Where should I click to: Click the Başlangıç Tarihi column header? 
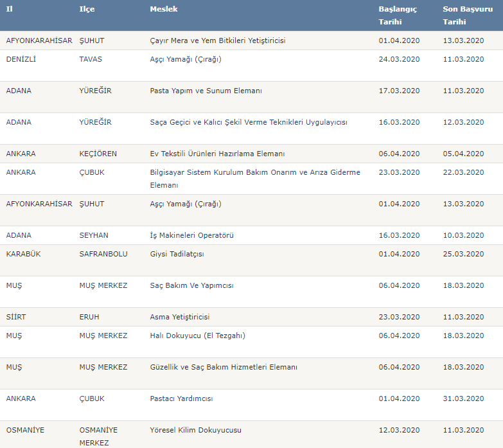398,15
